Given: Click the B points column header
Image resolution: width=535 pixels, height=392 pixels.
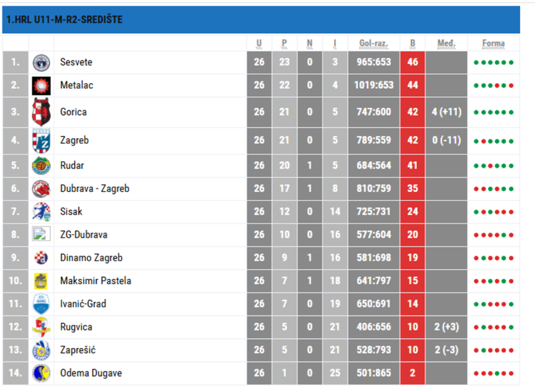Looking at the screenshot, I should coord(412,44).
